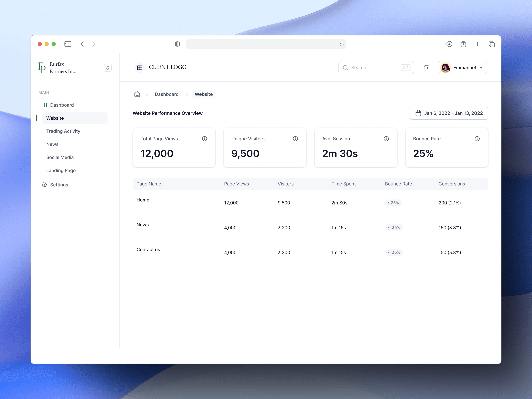Reload the page from the address bar
This screenshot has height=399, width=532.
pos(342,44)
